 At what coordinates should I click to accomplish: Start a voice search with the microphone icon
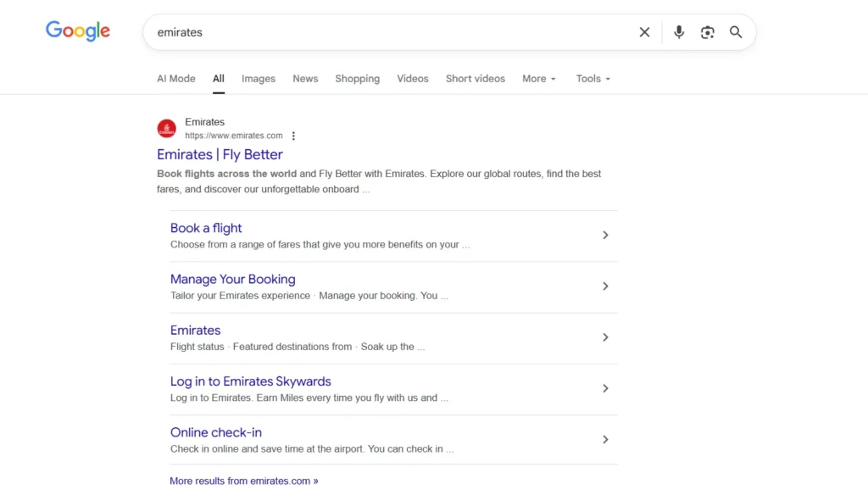(x=678, y=31)
